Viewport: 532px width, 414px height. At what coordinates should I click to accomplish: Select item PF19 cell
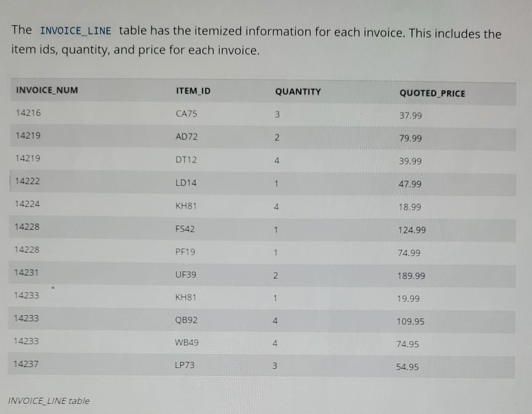185,252
